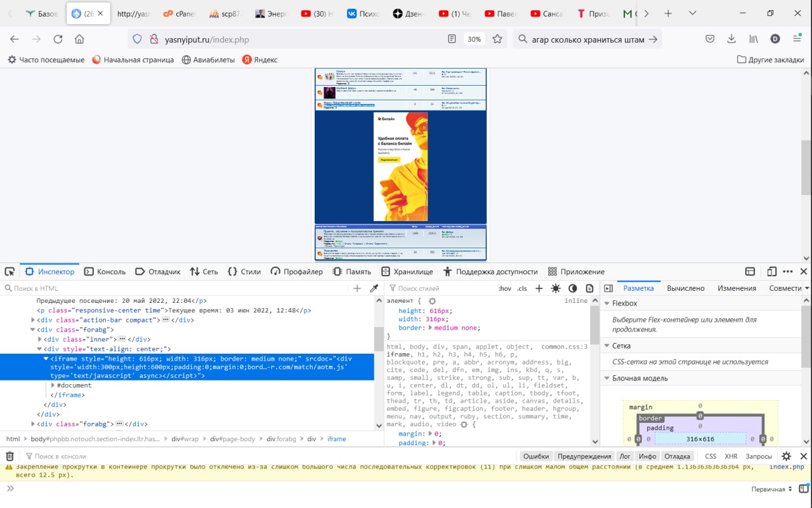Collapse the Flexbox section
The image size is (812, 508).
point(606,304)
